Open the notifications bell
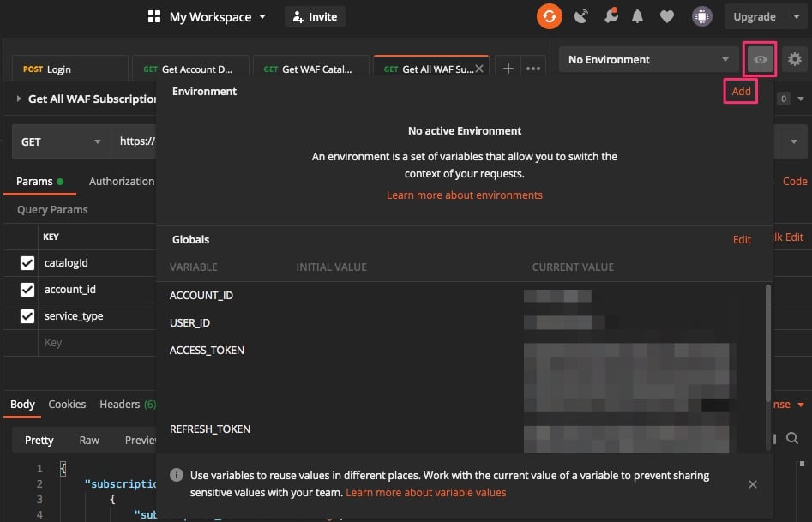This screenshot has width=812, height=522. click(x=637, y=16)
